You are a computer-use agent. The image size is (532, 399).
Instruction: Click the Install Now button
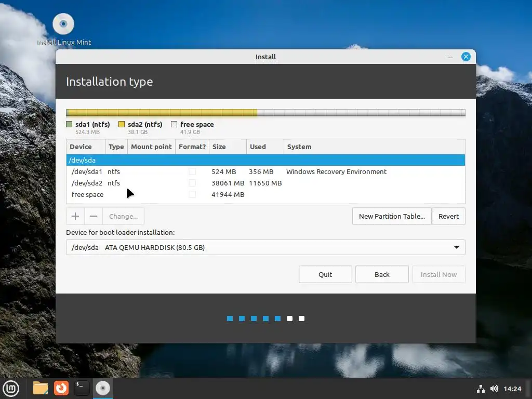pos(438,274)
